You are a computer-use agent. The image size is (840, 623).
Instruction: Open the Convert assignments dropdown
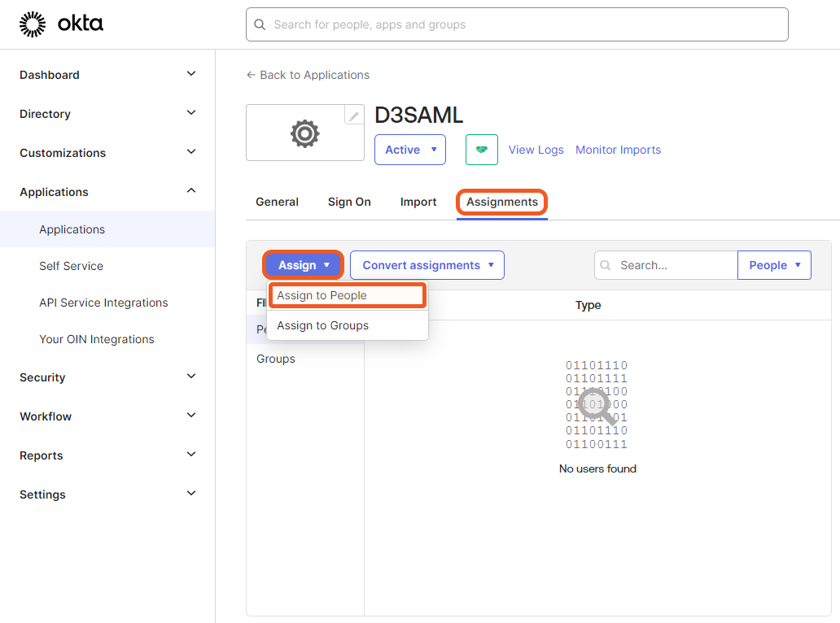click(x=427, y=265)
